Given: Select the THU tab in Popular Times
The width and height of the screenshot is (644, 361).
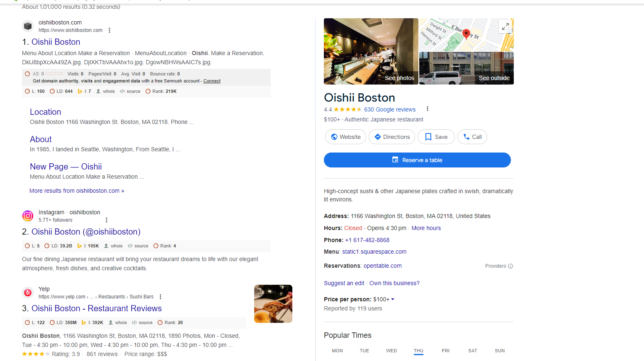Looking at the screenshot, I should pyautogui.click(x=418, y=351).
